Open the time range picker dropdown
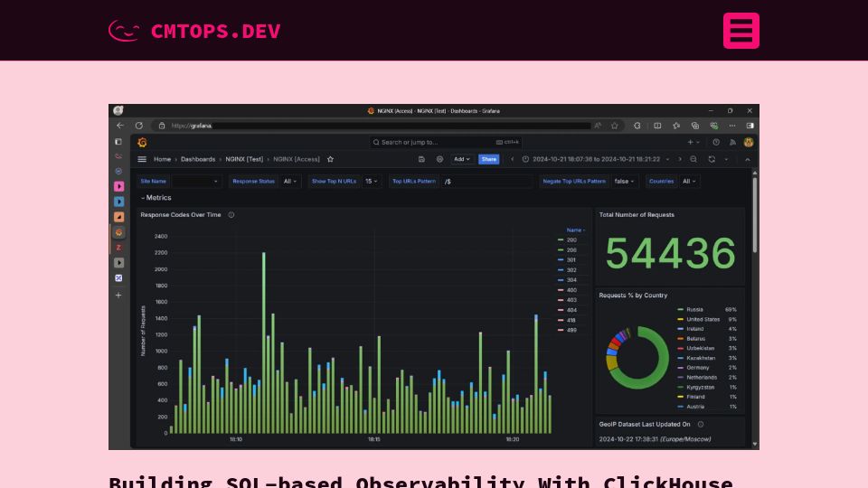 (596, 159)
